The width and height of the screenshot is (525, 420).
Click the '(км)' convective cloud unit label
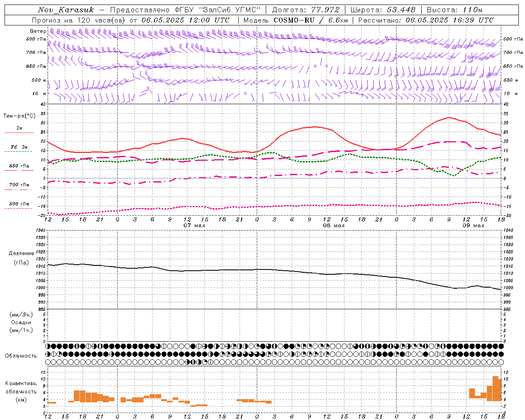pyautogui.click(x=21, y=399)
